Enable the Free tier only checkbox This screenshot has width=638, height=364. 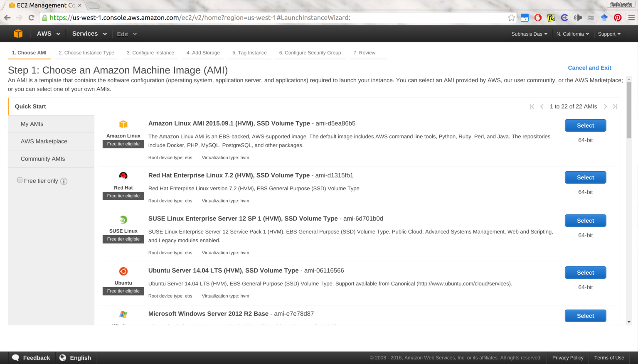tap(20, 180)
